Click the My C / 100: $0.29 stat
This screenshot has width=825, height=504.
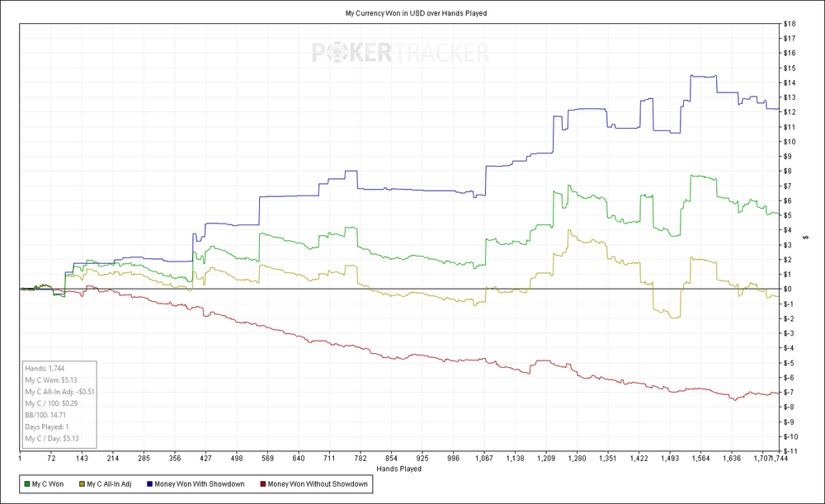(52, 403)
